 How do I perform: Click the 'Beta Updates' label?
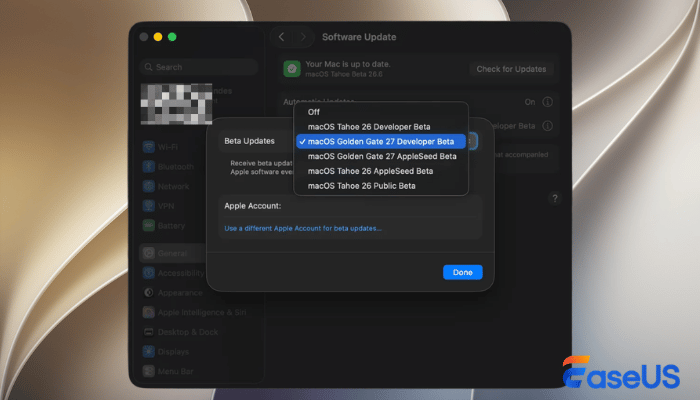tap(249, 141)
